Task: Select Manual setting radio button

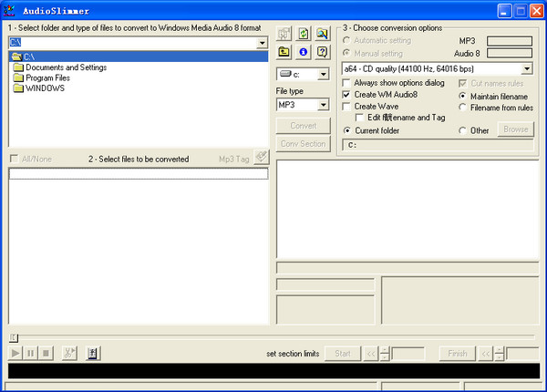Action: pyautogui.click(x=346, y=53)
